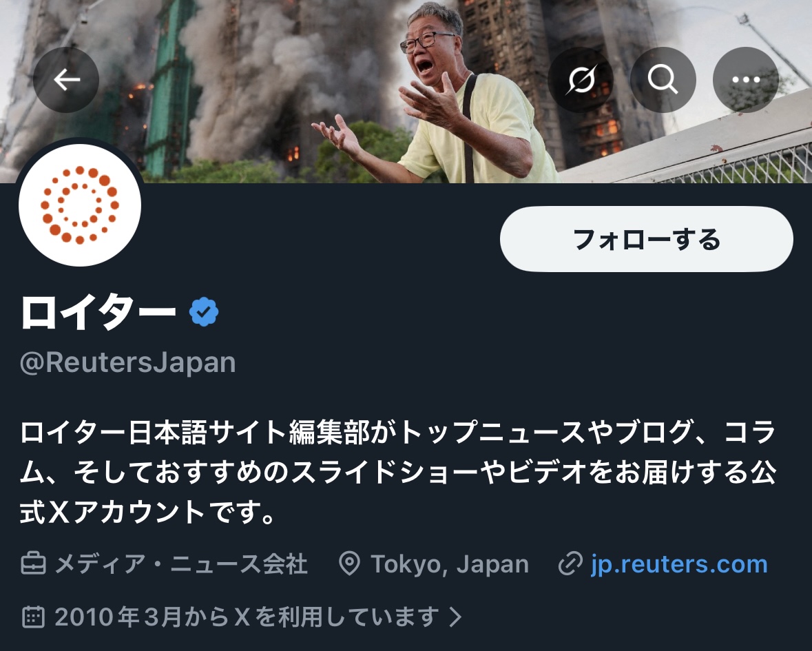Tap the blue verified badge
This screenshot has width=812, height=651.
[204, 312]
